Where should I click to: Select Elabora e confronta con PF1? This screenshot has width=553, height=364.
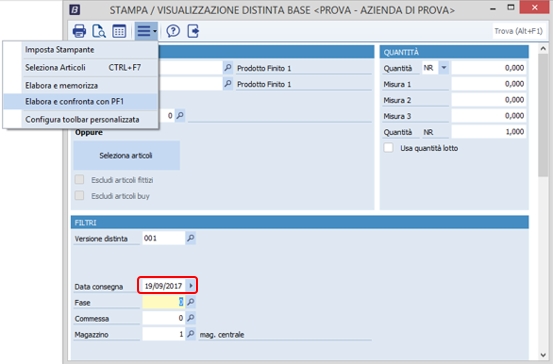(80, 102)
